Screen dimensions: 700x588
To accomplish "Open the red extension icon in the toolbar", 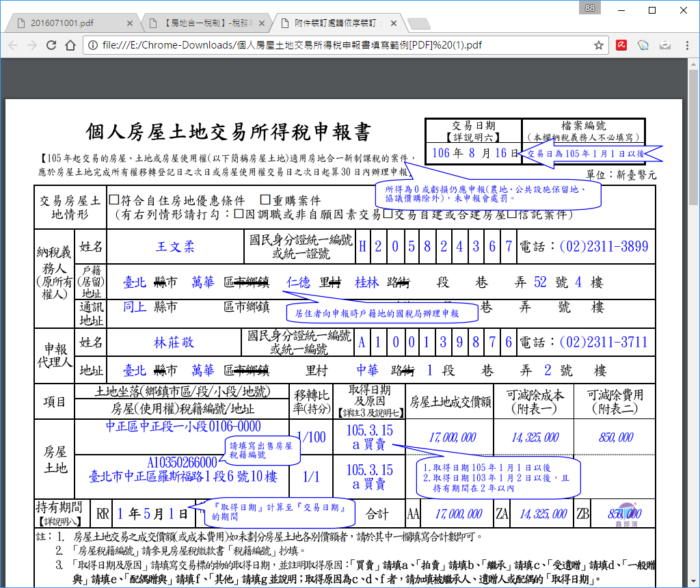I will pyautogui.click(x=621, y=45).
